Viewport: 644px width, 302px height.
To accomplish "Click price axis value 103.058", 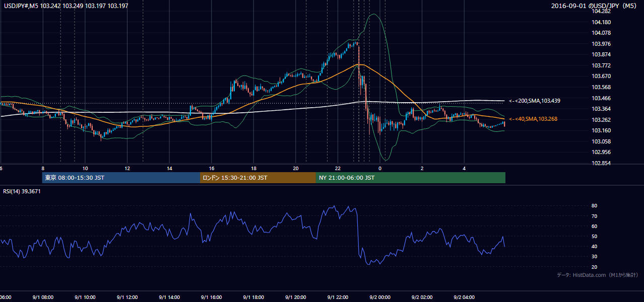I will tap(602, 141).
